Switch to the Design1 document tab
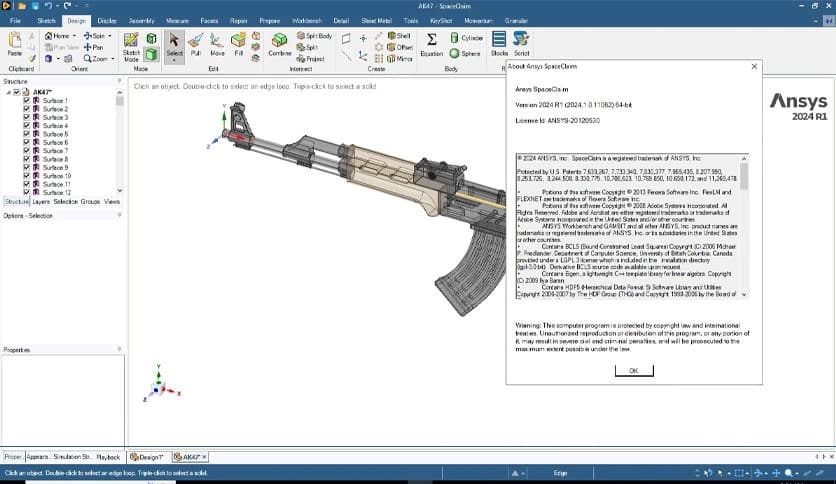The height and width of the screenshot is (484, 836). click(x=147, y=457)
